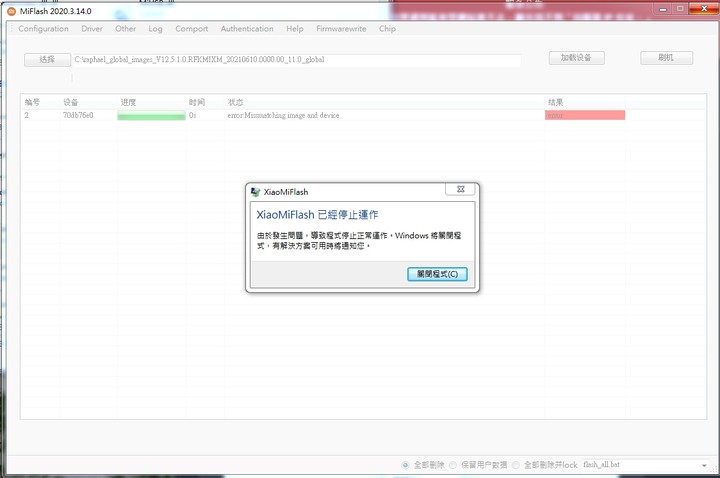The image size is (720, 478).
Task: Click the red error result cell
Action: coord(585,115)
